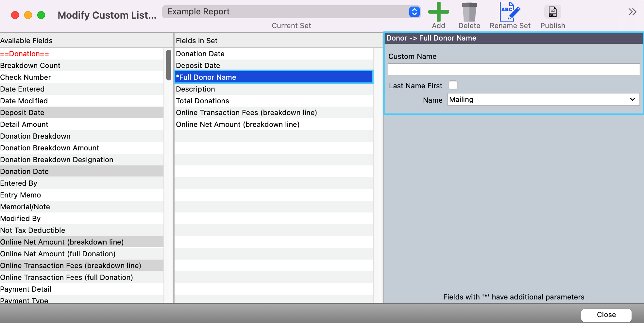Click the green plus Add icon
Image resolution: width=644 pixels, height=323 pixels.
(x=438, y=12)
